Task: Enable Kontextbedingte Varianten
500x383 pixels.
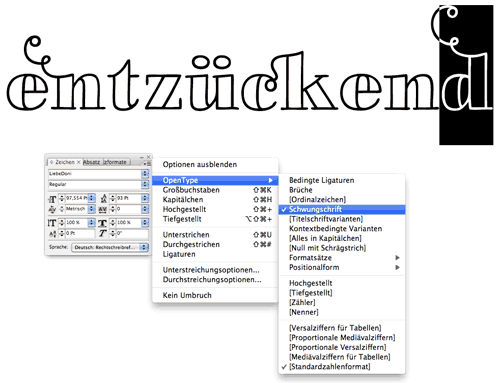Action: [342, 229]
